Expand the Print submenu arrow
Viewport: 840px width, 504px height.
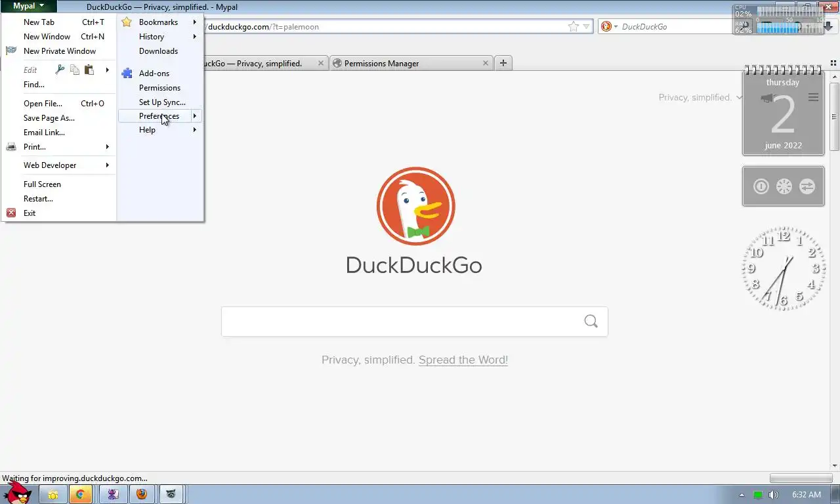108,147
